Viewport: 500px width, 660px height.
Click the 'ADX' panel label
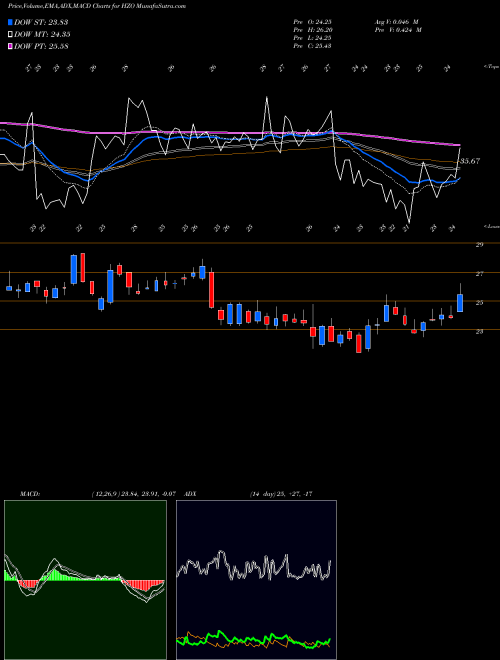[x=190, y=494]
